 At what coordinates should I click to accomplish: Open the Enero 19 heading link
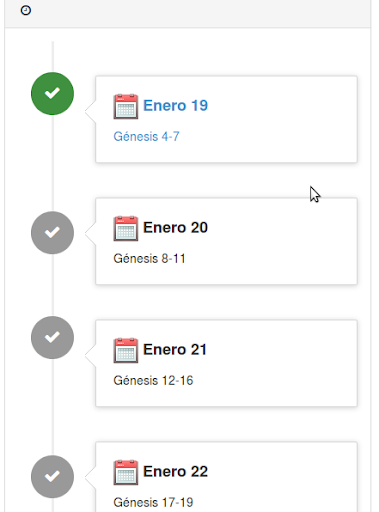pos(175,106)
